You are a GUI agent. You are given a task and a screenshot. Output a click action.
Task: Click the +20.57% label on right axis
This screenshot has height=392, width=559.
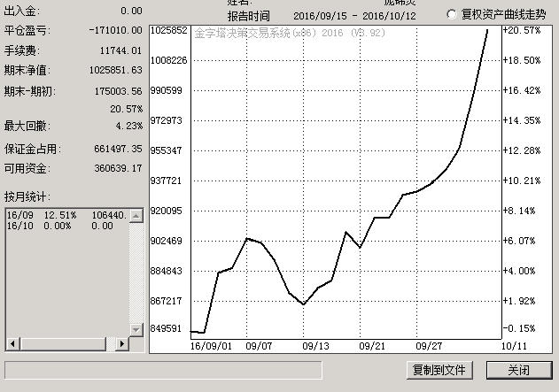(521, 30)
